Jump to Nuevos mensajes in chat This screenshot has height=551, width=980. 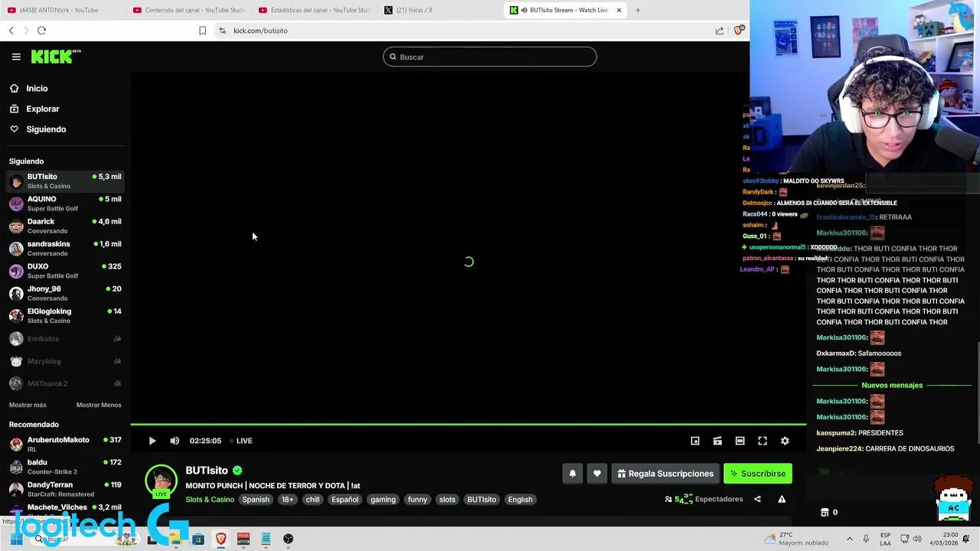coord(892,385)
